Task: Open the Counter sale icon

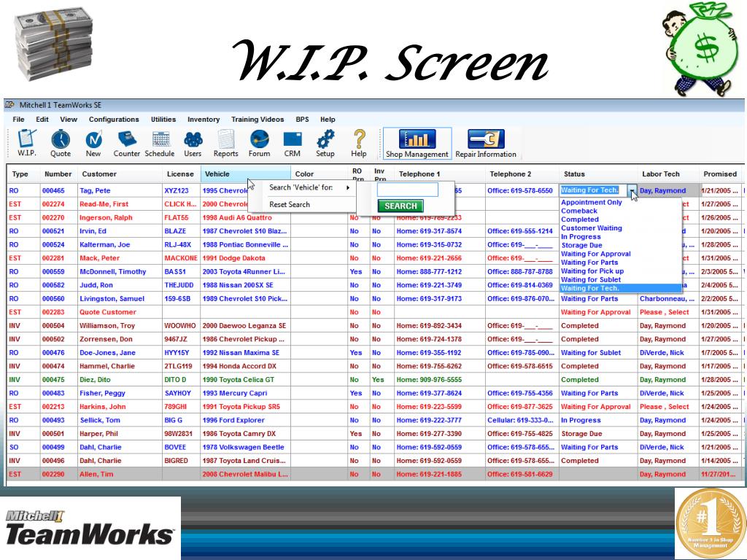Action: point(127,143)
